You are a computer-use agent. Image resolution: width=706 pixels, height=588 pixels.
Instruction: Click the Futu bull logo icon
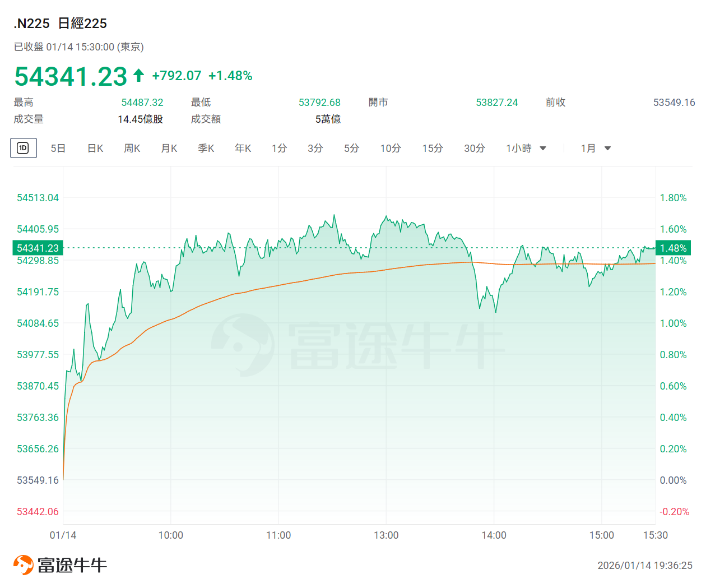click(24, 564)
